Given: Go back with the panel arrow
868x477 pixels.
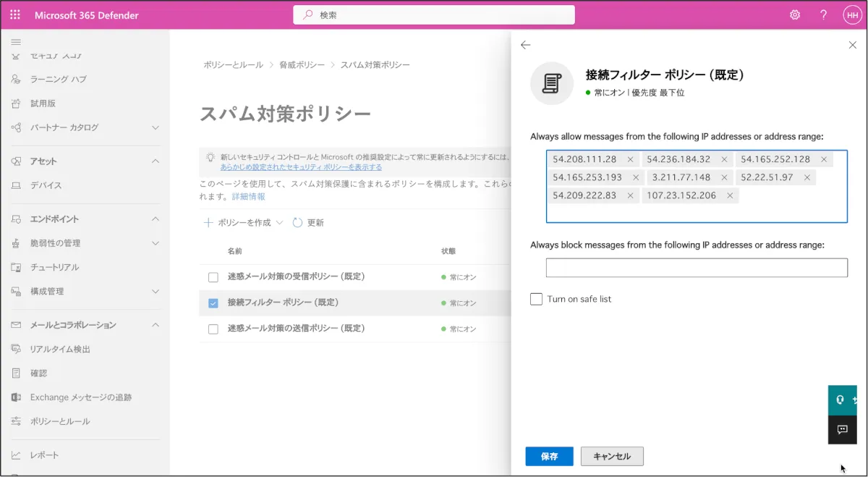Looking at the screenshot, I should (526, 45).
